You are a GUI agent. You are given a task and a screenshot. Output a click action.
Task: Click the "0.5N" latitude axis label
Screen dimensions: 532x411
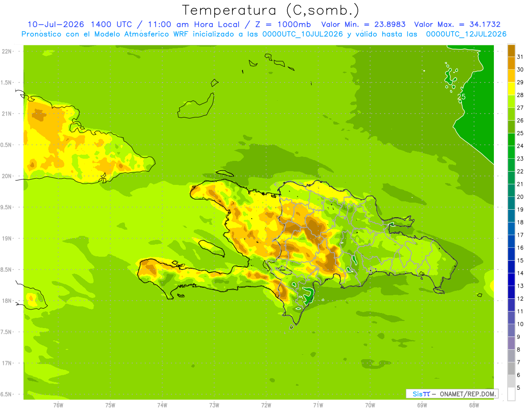coord(7,145)
